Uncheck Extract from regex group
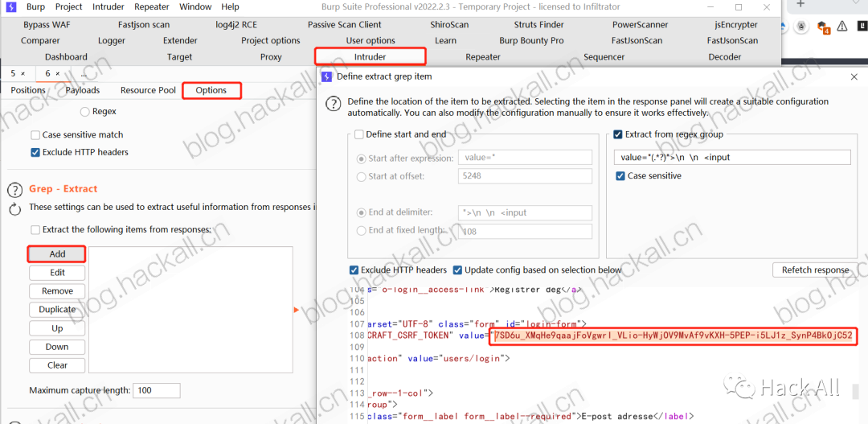 point(618,134)
